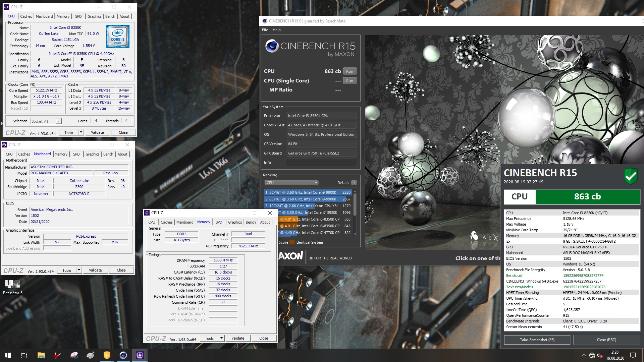Run the CPU benchmark in Cinebench
Image resolution: width=644 pixels, height=362 pixels.
click(x=350, y=71)
